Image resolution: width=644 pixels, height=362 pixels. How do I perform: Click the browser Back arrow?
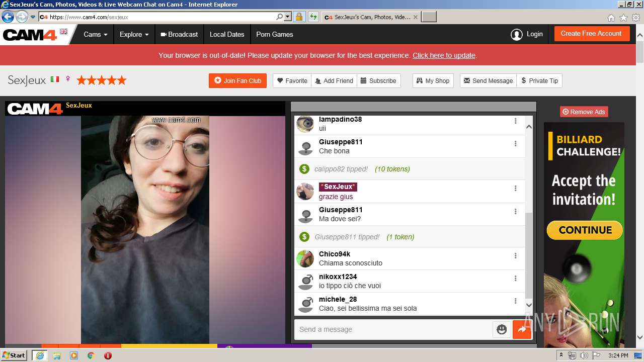coord(8,17)
